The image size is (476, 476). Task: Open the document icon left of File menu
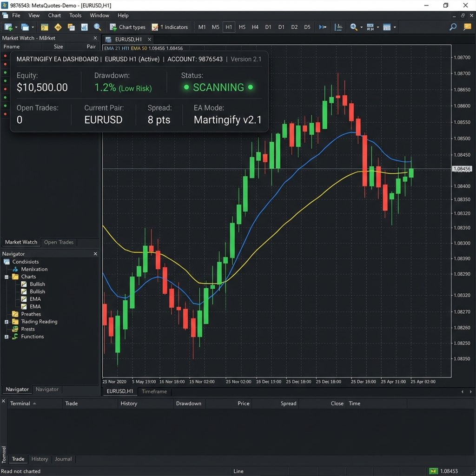tap(5, 15)
